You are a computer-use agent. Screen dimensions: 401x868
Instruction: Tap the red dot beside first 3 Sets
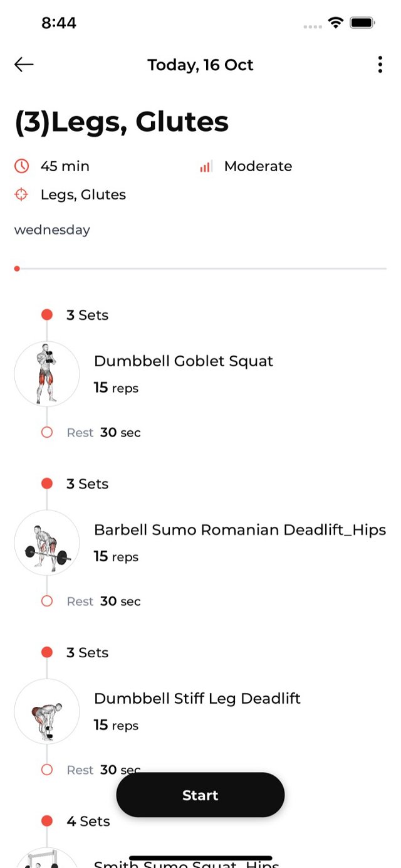pos(47,315)
